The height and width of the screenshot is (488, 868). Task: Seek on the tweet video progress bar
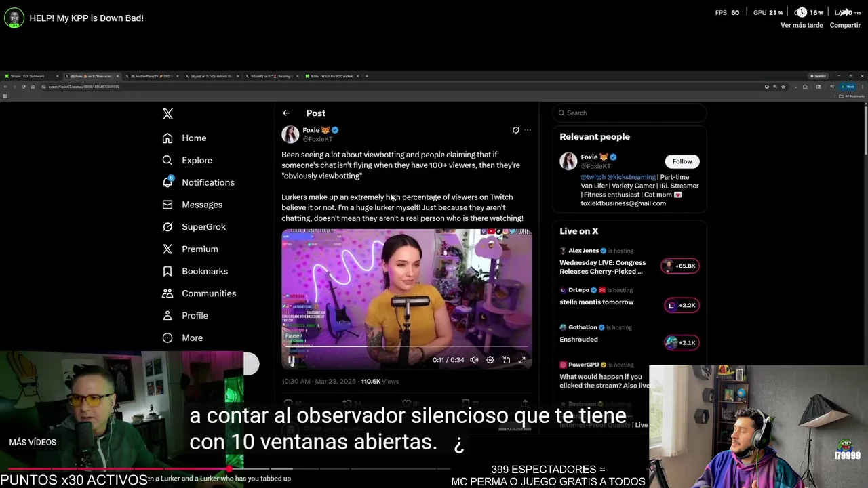pos(407,347)
